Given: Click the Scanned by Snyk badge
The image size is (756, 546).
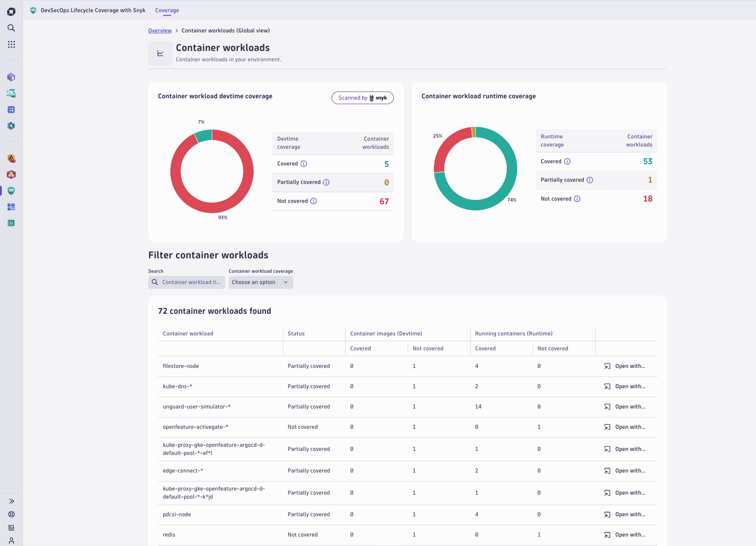Looking at the screenshot, I should [363, 98].
